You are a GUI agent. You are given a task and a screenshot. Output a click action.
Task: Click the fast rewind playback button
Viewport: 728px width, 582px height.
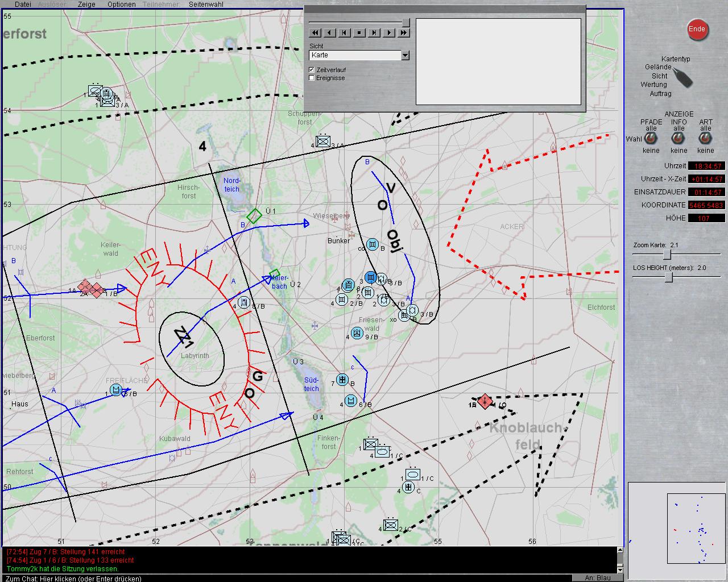pos(315,33)
